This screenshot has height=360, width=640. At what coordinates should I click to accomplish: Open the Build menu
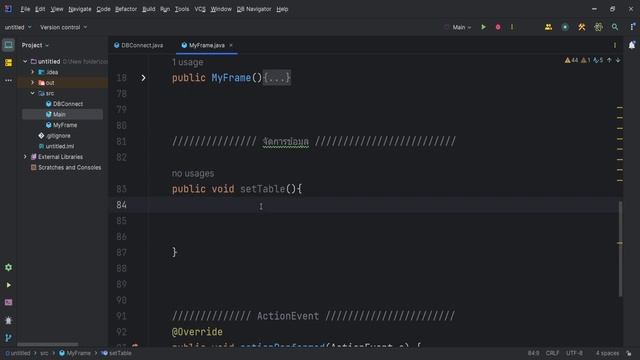point(149,9)
